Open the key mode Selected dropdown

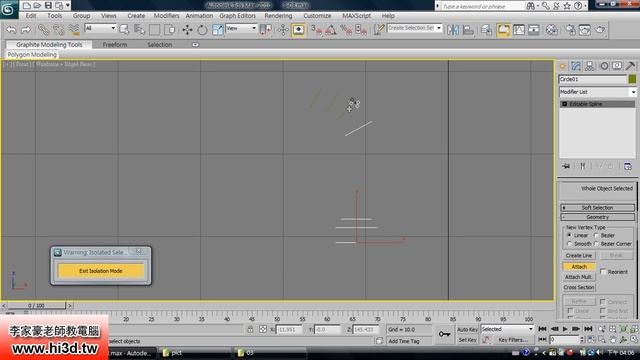[507, 329]
